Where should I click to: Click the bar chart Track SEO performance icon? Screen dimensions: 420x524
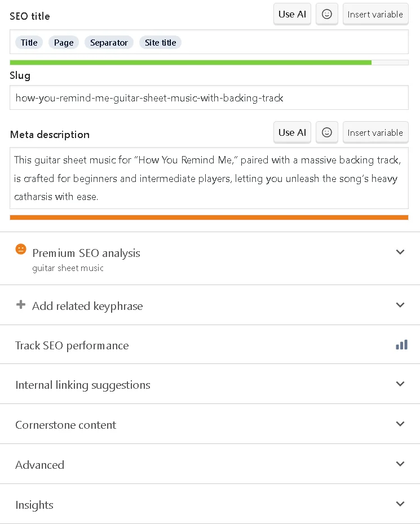[x=401, y=345]
